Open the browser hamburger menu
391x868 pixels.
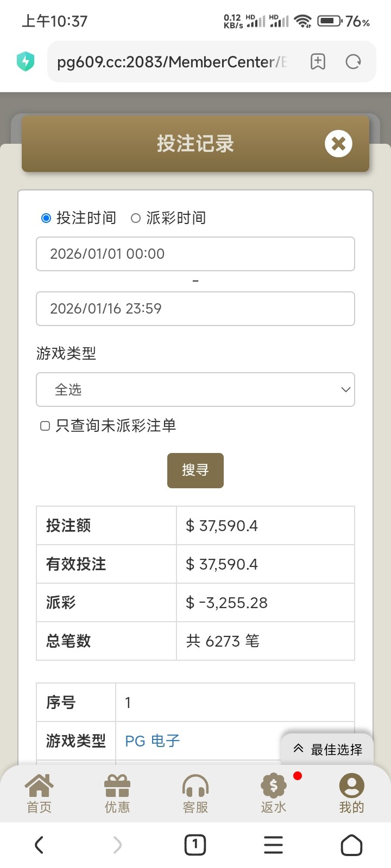pos(273,845)
